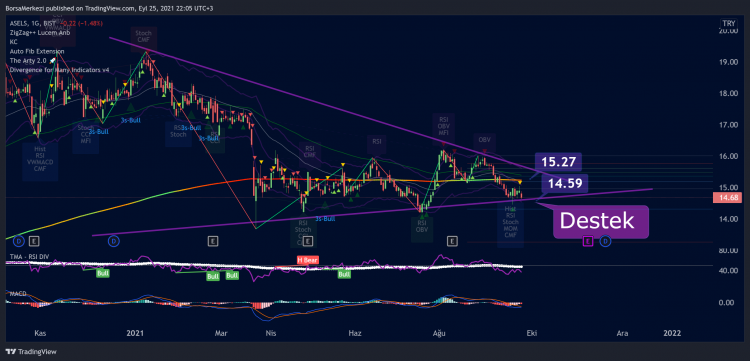The height and width of the screenshot is (361, 750).
Task: Click the Destek support callout
Action: pyautogui.click(x=601, y=221)
